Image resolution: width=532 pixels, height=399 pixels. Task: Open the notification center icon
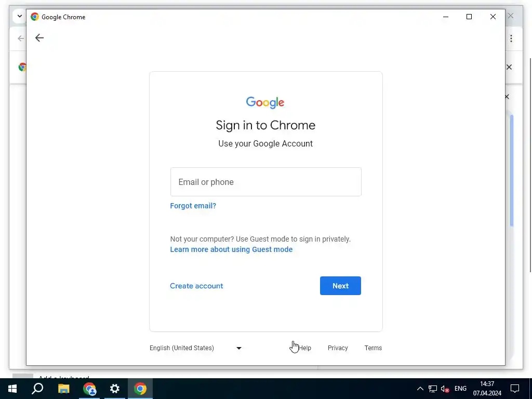(515, 389)
